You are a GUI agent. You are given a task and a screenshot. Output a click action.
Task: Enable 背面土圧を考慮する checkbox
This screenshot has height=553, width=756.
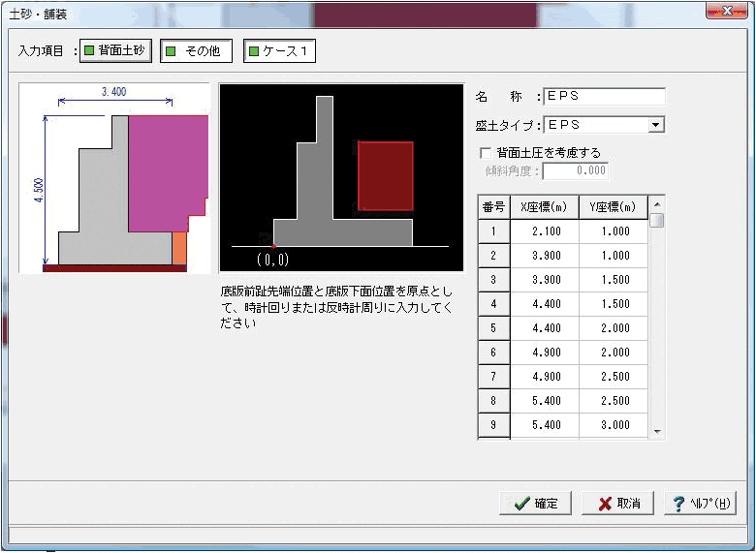(486, 153)
